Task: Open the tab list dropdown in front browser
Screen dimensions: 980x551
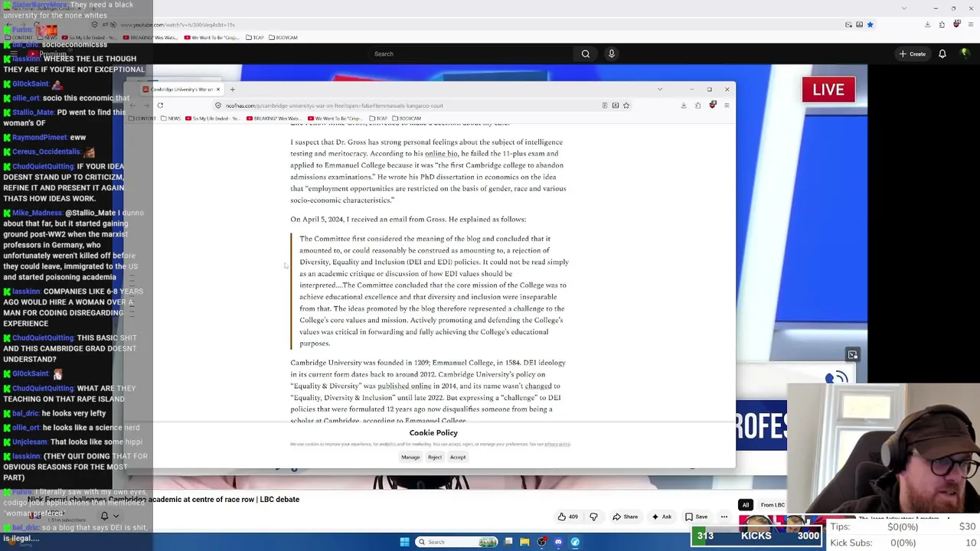Action: pyautogui.click(x=660, y=90)
